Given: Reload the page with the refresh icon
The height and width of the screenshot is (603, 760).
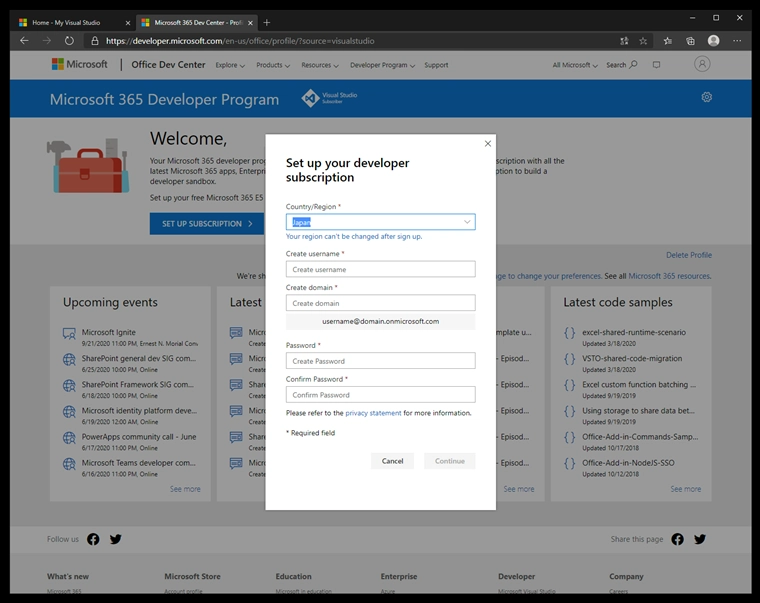Looking at the screenshot, I should tap(69, 41).
